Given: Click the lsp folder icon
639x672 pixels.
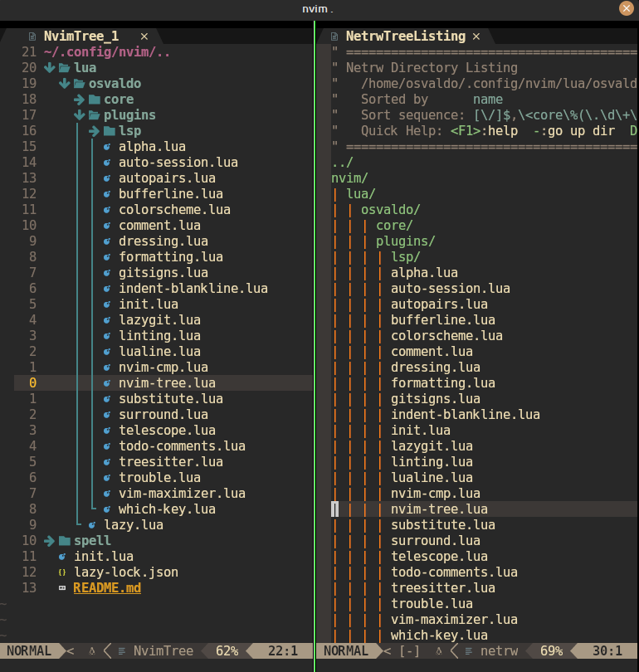Looking at the screenshot, I should (x=110, y=131).
